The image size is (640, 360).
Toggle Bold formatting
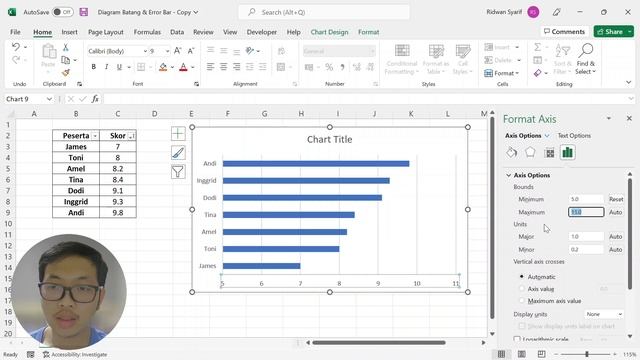pos(93,67)
